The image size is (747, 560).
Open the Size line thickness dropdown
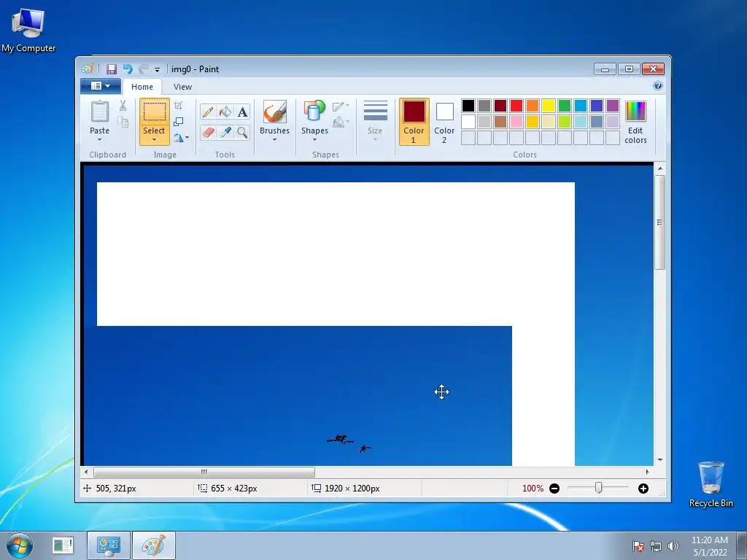[x=375, y=122]
